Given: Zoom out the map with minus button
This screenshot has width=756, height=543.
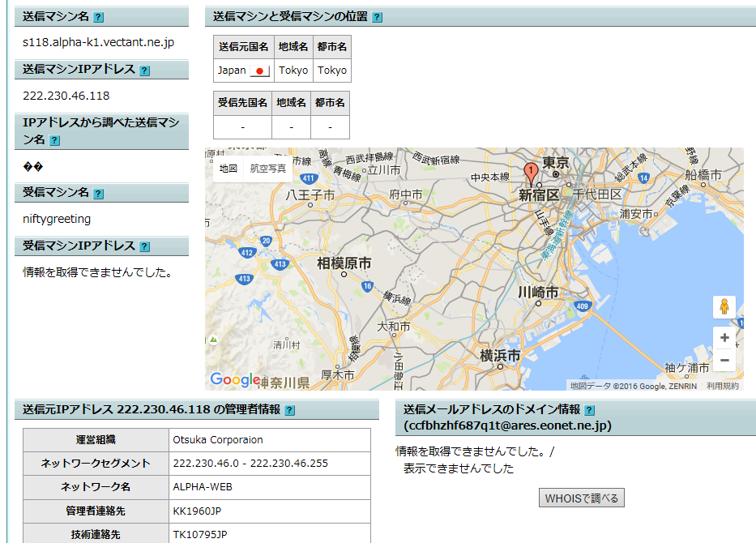Looking at the screenshot, I should pos(724,360).
